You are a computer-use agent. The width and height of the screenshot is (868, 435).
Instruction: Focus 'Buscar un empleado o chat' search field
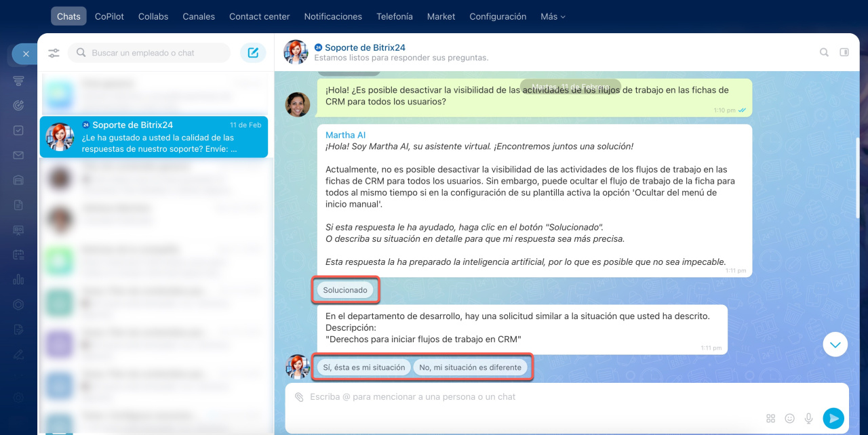pyautogui.click(x=149, y=53)
